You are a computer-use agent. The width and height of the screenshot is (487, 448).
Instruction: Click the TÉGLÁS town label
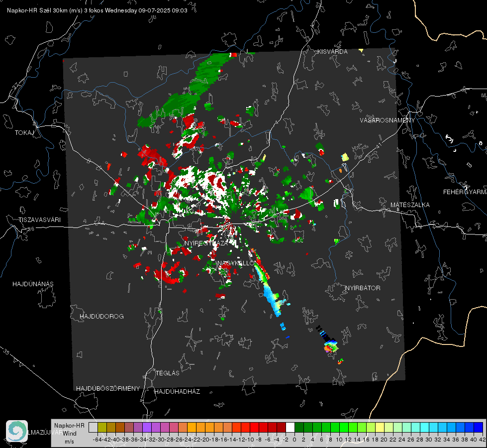coord(168,373)
